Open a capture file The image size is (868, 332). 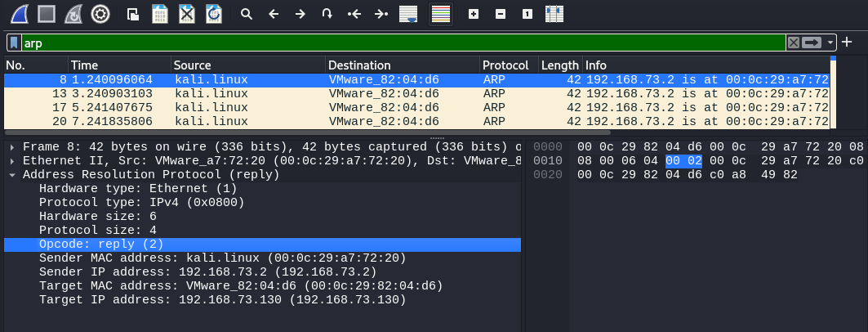click(x=133, y=14)
